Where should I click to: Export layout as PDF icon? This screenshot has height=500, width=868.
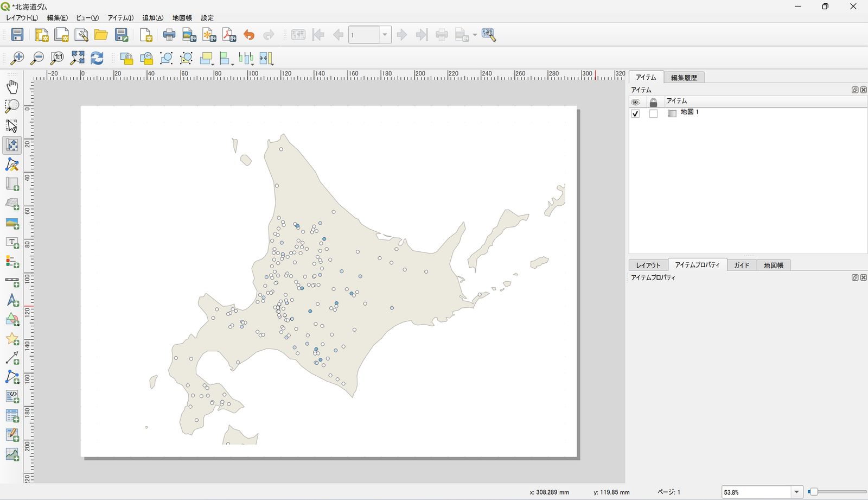point(229,35)
